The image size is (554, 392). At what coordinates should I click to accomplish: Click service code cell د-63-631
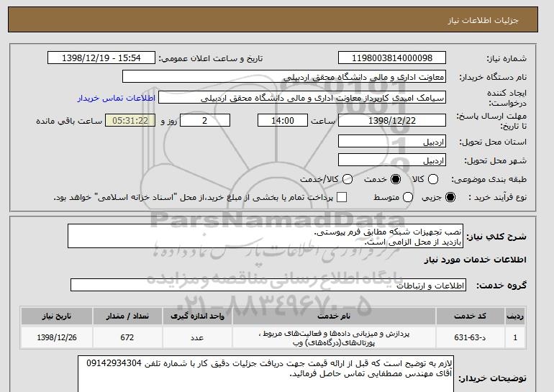pyautogui.click(x=471, y=337)
